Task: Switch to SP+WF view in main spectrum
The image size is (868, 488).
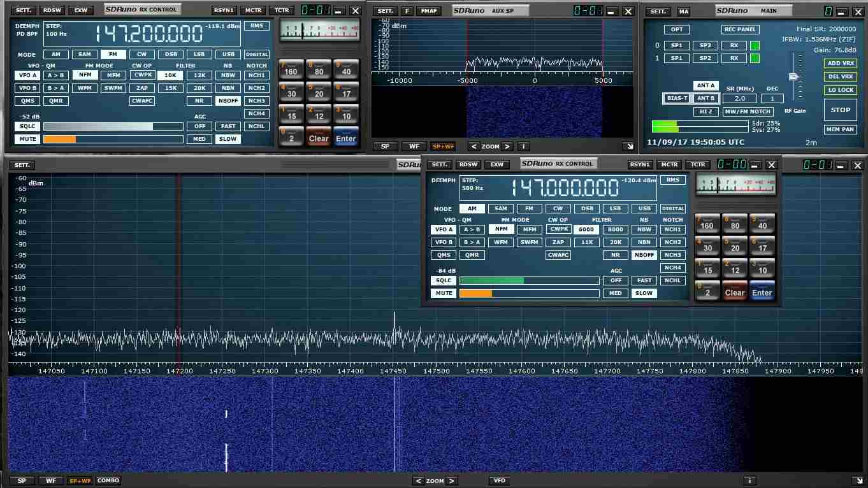Action: pos(80,481)
